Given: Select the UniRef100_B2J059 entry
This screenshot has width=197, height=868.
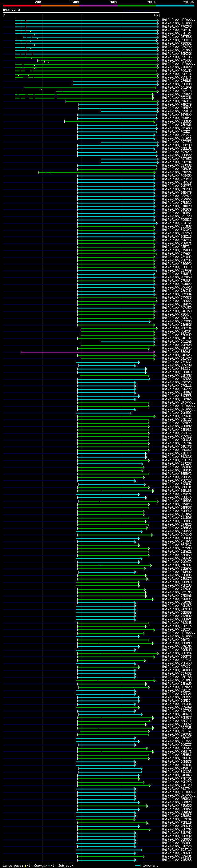Looking at the screenshot, I should (x=177, y=271).
